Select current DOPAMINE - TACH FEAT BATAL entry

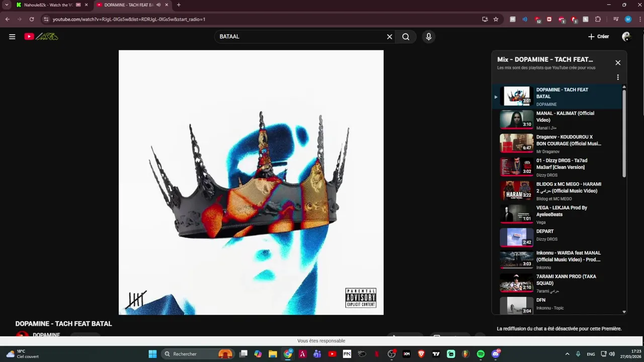tap(557, 97)
